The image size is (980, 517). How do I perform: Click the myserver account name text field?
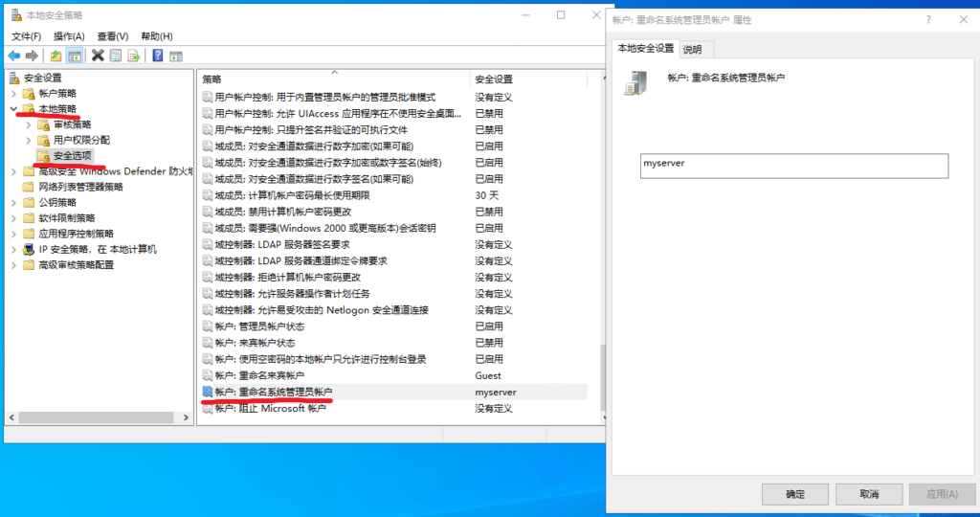pos(793,166)
